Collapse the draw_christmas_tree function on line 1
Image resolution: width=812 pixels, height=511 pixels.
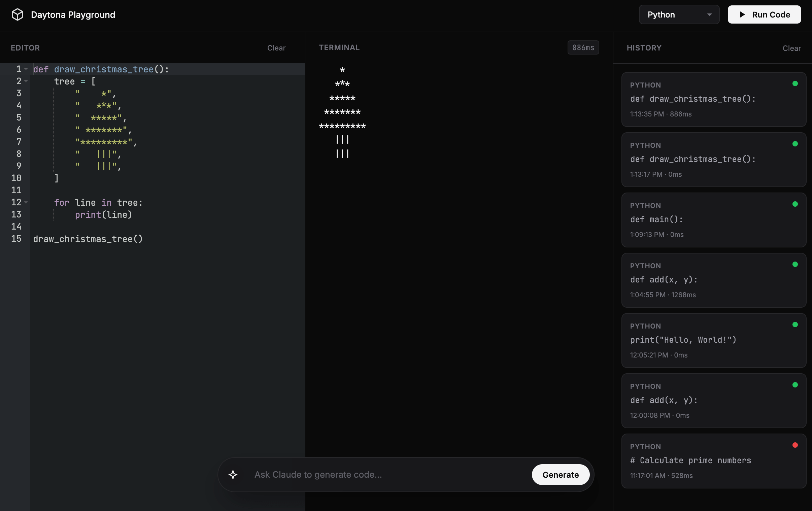(x=27, y=69)
